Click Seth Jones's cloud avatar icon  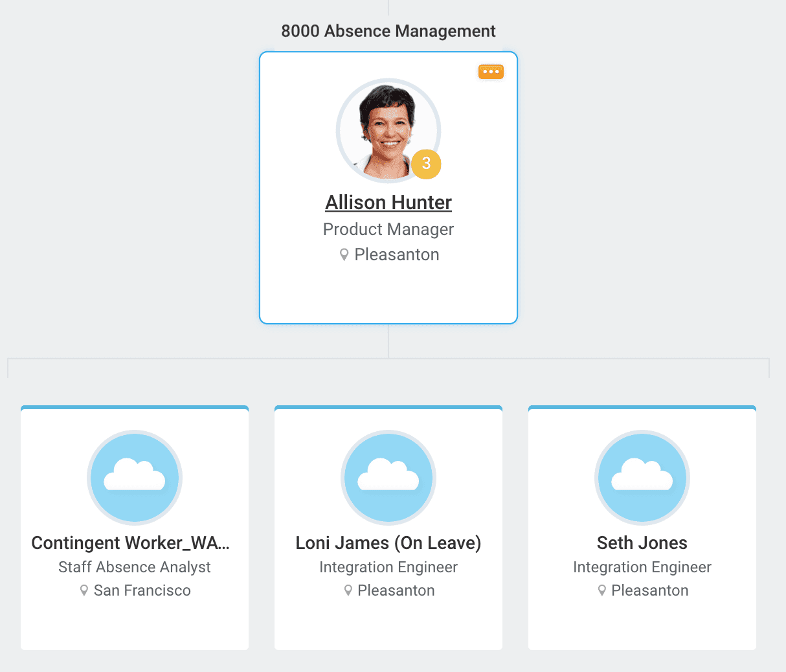pyautogui.click(x=642, y=478)
